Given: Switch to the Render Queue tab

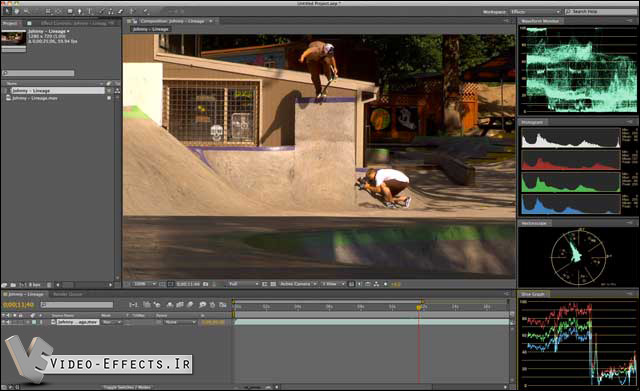Looking at the screenshot, I should tap(67, 294).
